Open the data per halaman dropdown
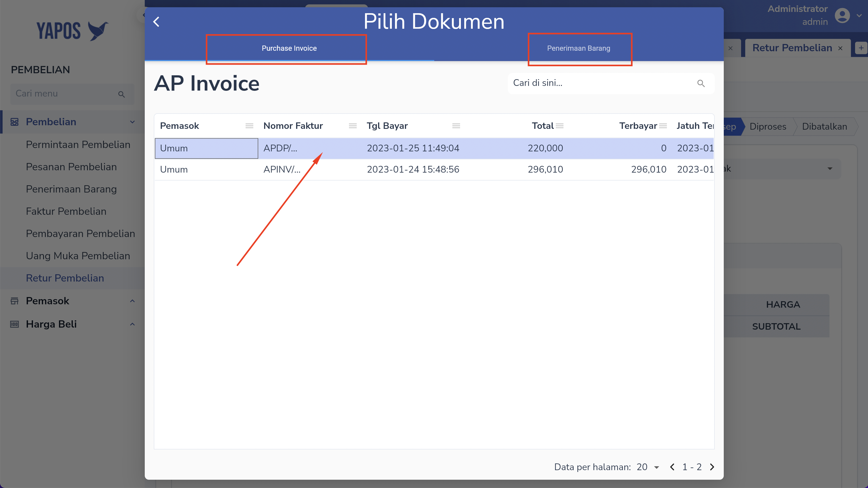Image resolution: width=868 pixels, height=488 pixels. (x=648, y=467)
